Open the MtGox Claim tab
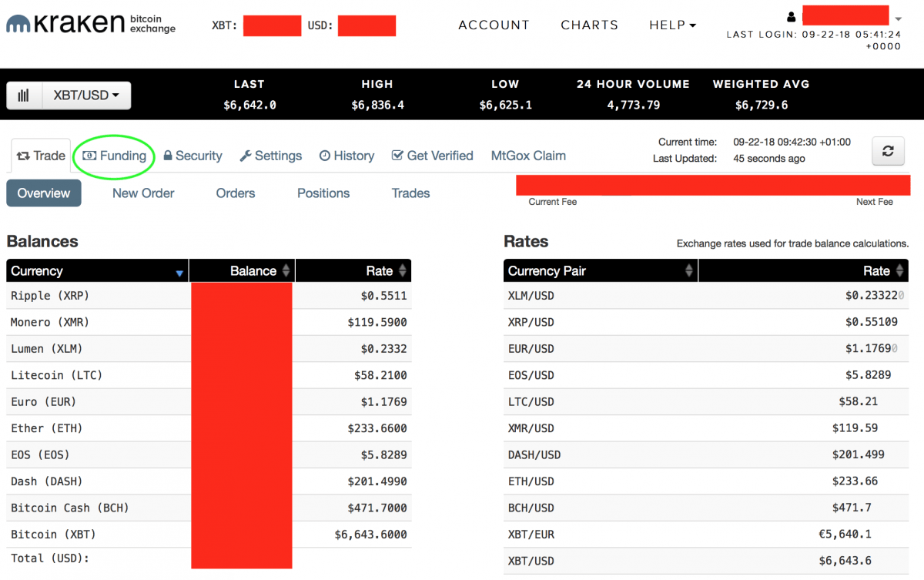This screenshot has height=580, width=924. click(x=528, y=156)
